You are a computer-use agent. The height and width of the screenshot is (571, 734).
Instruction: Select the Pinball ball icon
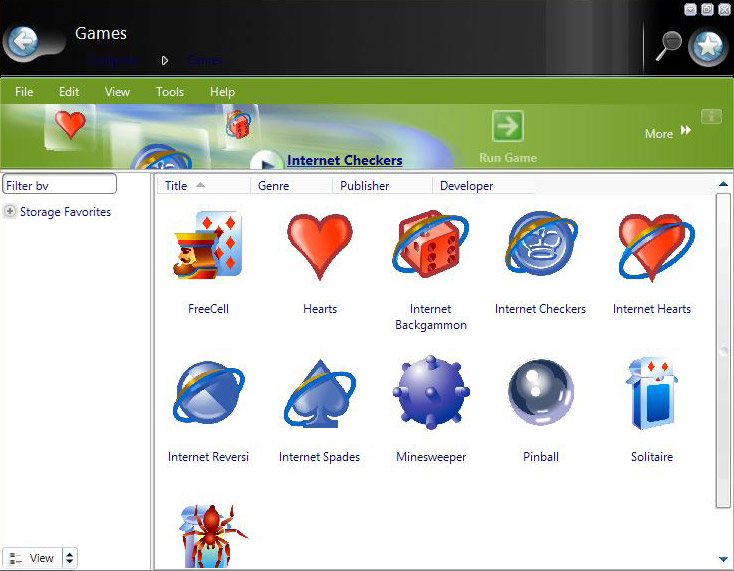click(541, 392)
